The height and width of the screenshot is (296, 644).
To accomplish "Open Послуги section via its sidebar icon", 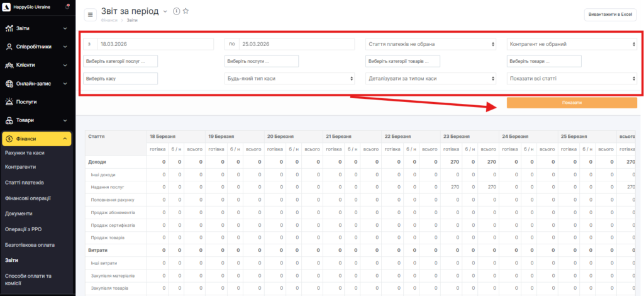I will coord(10,101).
